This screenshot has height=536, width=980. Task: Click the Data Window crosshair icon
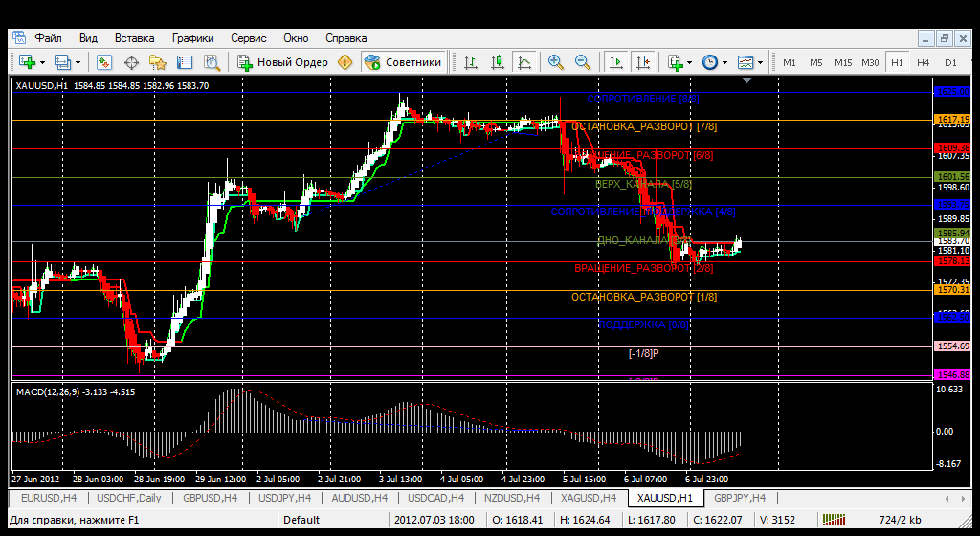point(131,62)
